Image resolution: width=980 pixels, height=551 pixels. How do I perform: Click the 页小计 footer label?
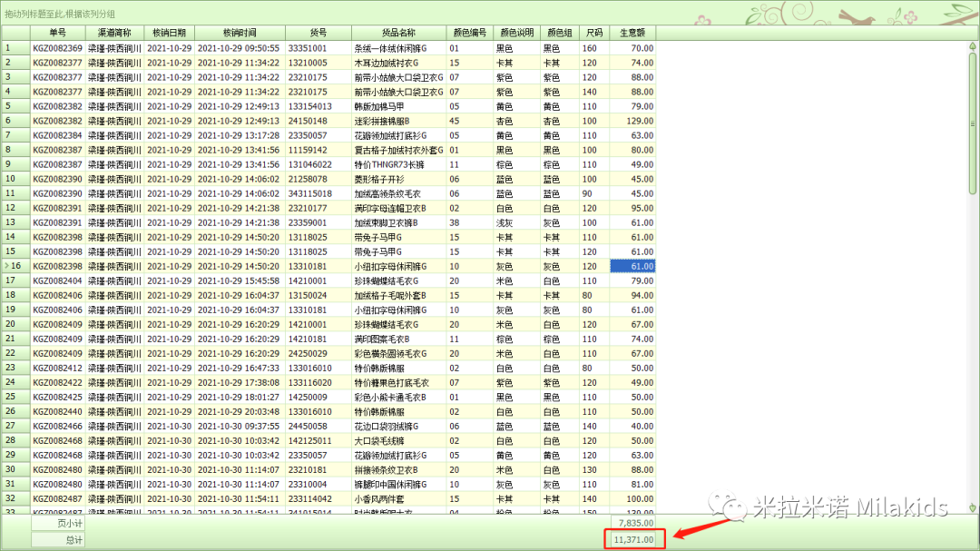click(x=57, y=524)
